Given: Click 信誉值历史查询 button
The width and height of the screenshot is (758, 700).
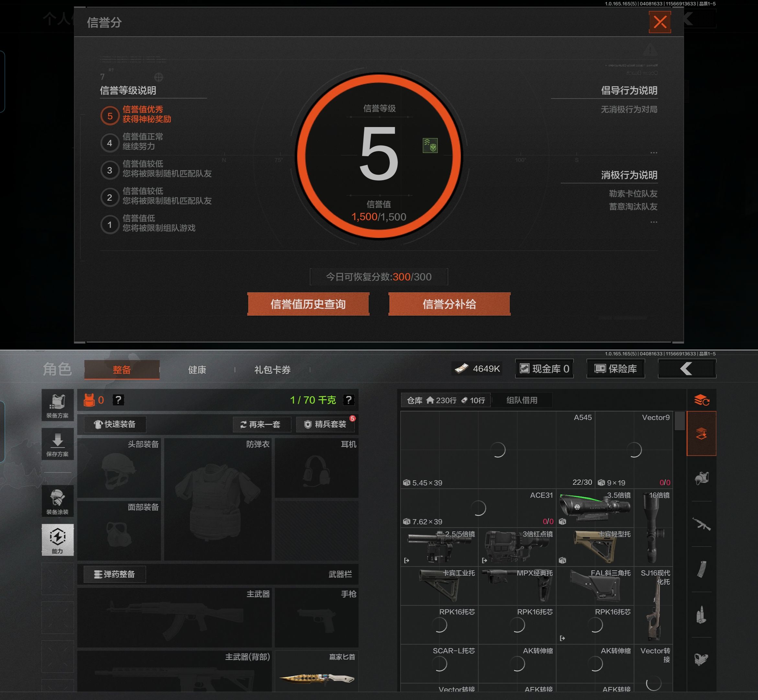Looking at the screenshot, I should 308,304.
